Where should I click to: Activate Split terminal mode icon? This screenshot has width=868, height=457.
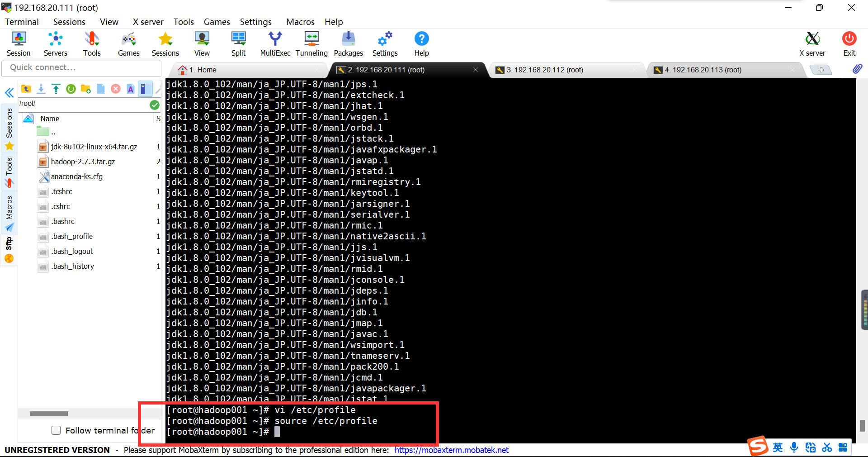[x=239, y=44]
